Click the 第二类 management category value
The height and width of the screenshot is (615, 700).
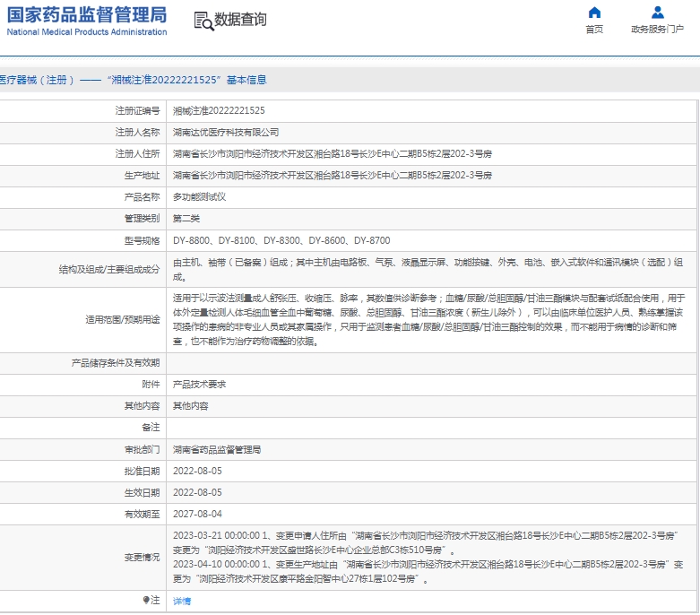click(186, 219)
